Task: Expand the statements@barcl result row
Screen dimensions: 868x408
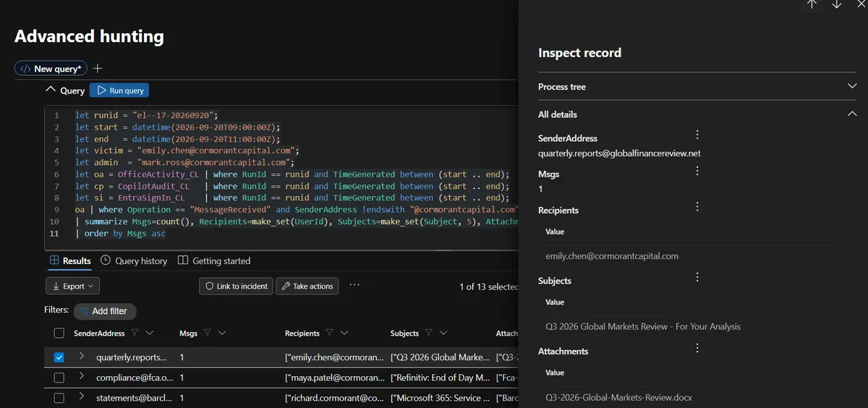Action: coord(82,397)
